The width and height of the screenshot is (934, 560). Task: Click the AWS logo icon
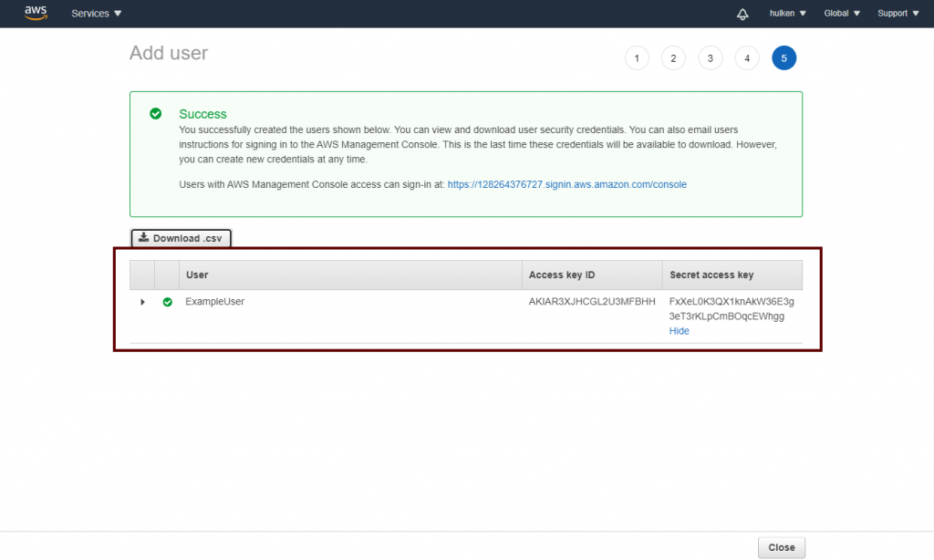point(36,13)
